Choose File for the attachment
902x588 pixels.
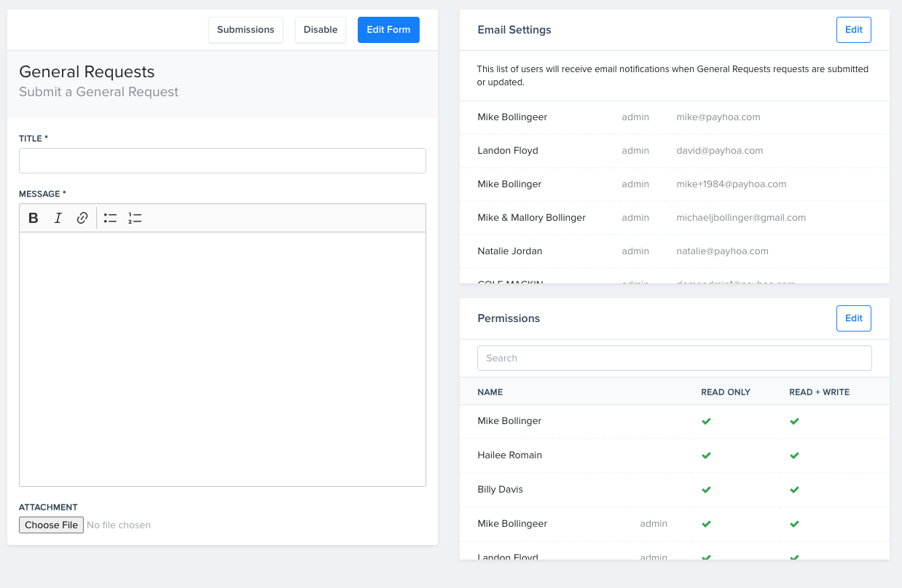click(51, 525)
